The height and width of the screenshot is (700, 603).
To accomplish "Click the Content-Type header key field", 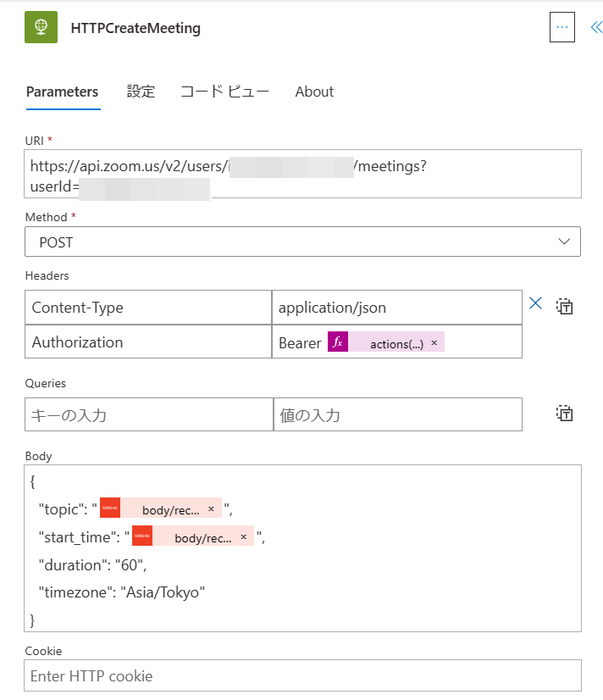I will (x=148, y=308).
